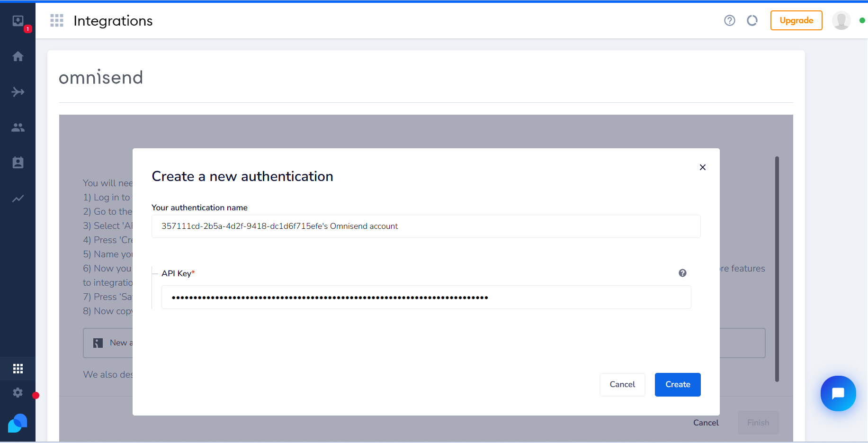Click the vertical scrollbar beside the dialog
This screenshot has width=868, height=443.
click(777, 269)
